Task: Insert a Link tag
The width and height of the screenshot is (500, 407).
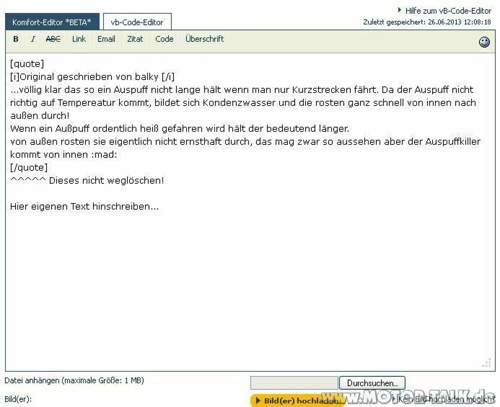Action: pyautogui.click(x=79, y=39)
